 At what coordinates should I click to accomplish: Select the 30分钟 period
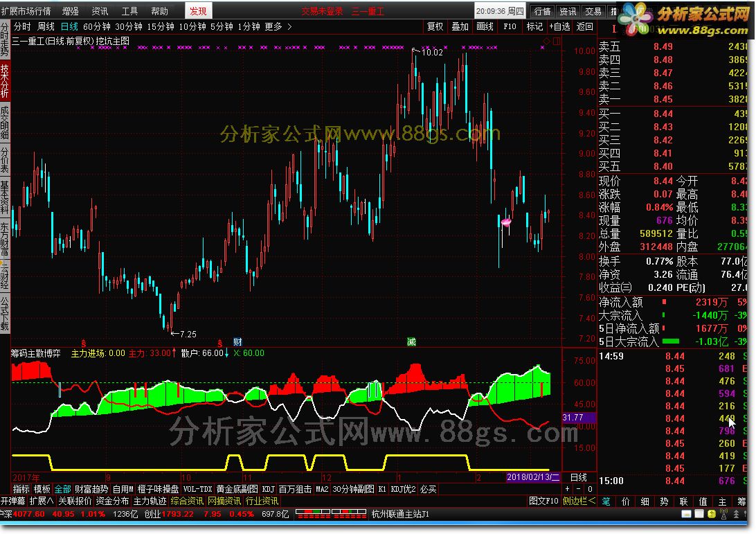click(x=129, y=26)
